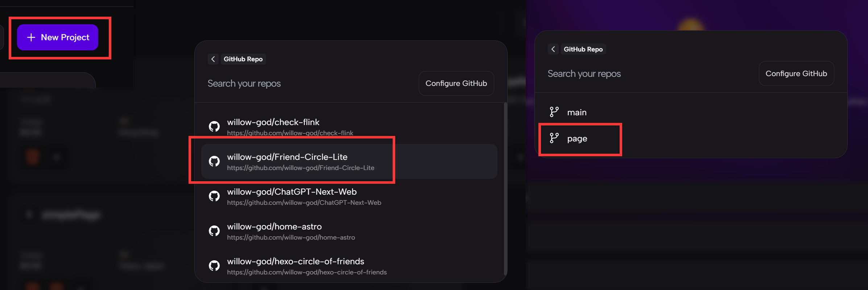Click the GitHub icon beside check-flink
868x290 pixels.
tap(214, 127)
